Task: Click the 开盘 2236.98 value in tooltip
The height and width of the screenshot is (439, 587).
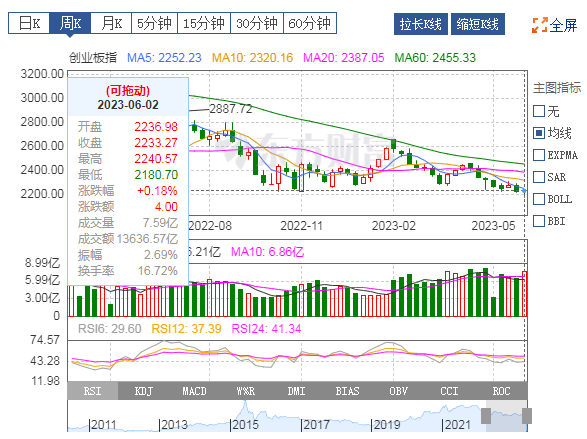Action: pyautogui.click(x=156, y=126)
